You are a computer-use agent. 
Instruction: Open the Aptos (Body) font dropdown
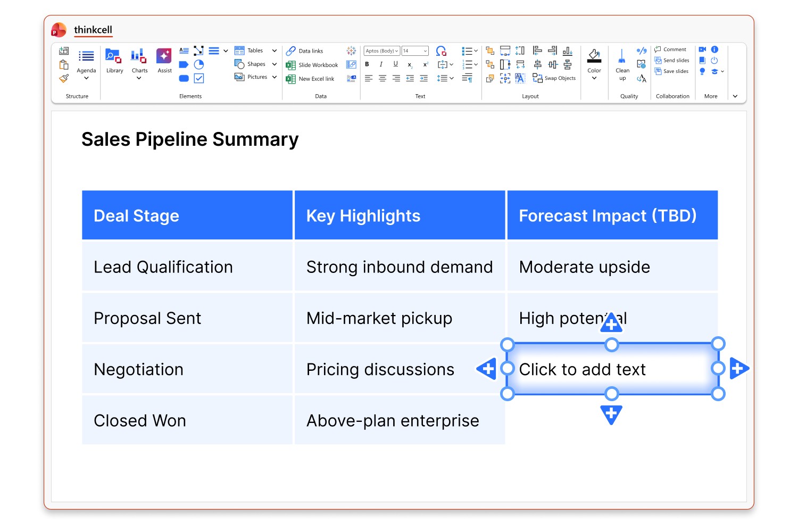coord(381,51)
